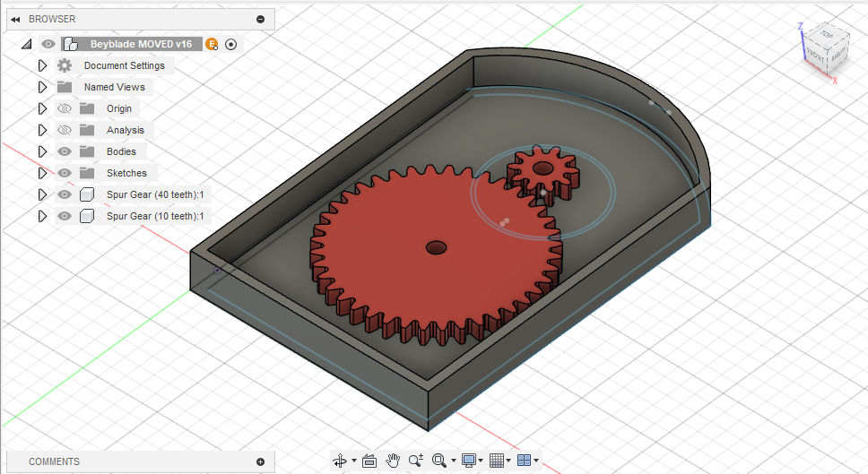868x474 pixels.
Task: Open the Viewports layout icon
Action: (x=524, y=461)
